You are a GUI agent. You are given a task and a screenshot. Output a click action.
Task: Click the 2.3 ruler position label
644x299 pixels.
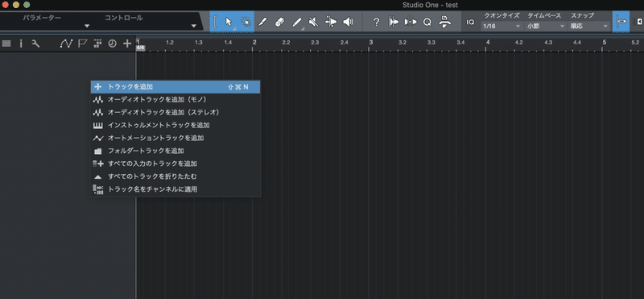pyautogui.click(x=315, y=43)
